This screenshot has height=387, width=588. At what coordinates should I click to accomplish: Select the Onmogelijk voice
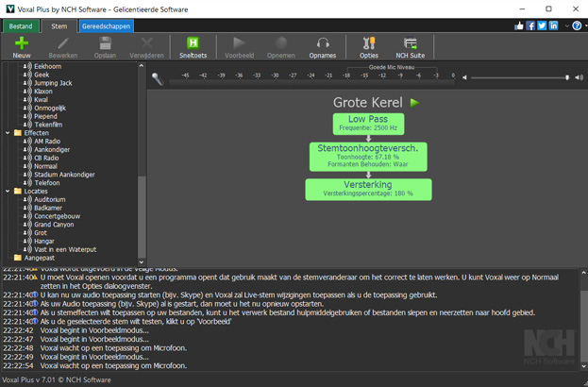tap(50, 108)
